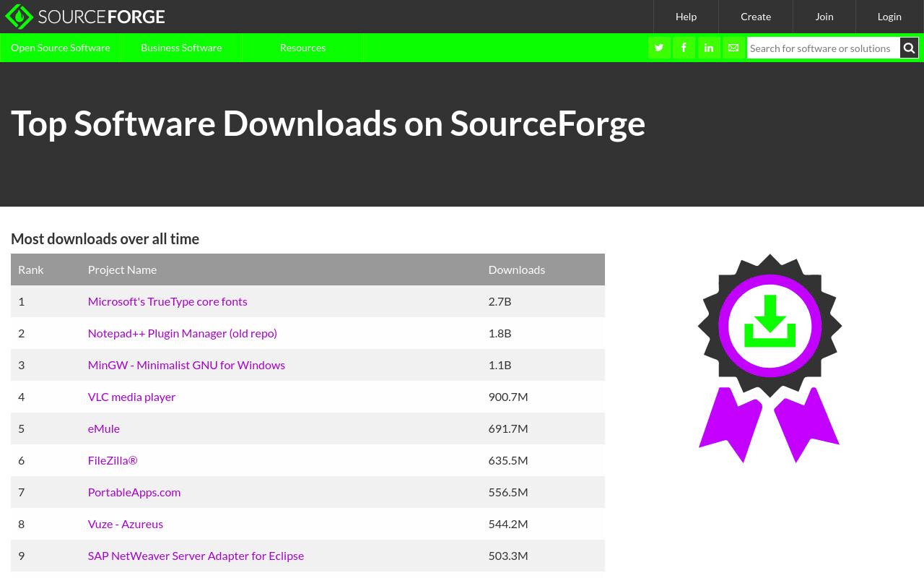Click rank number 5 in the table
The width and height of the screenshot is (924, 578).
click(x=22, y=428)
